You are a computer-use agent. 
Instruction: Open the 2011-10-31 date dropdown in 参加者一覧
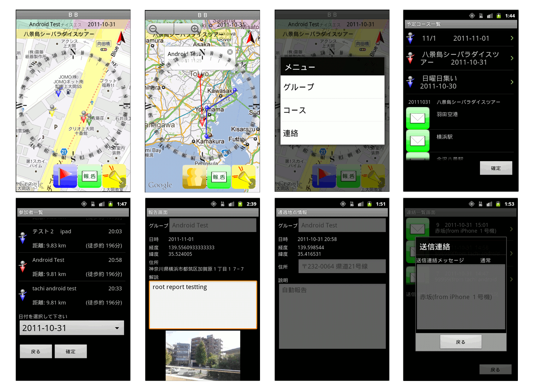point(72,328)
